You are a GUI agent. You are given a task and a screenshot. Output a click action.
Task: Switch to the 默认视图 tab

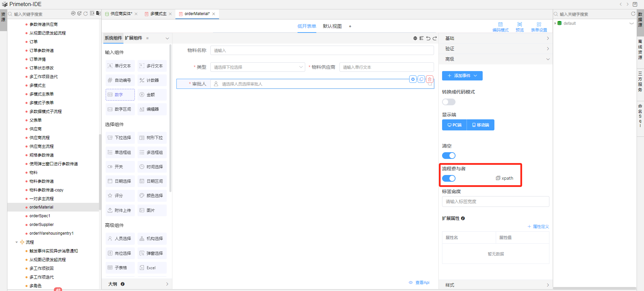coord(332,26)
